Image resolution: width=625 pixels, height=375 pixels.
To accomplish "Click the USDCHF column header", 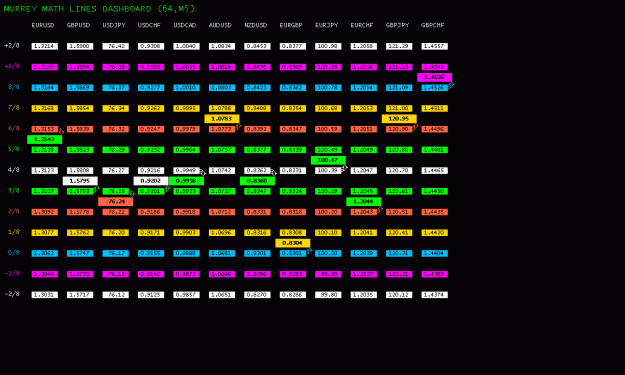I will (x=149, y=25).
